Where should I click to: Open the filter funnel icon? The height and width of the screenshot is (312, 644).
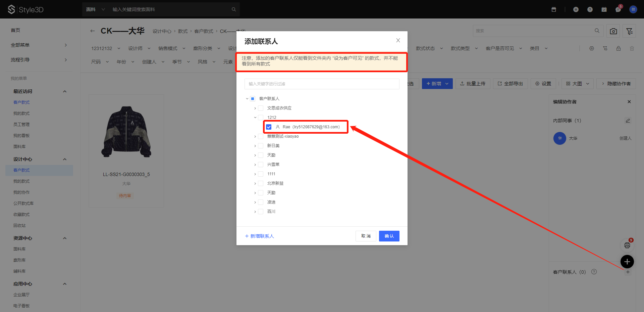[x=629, y=31]
